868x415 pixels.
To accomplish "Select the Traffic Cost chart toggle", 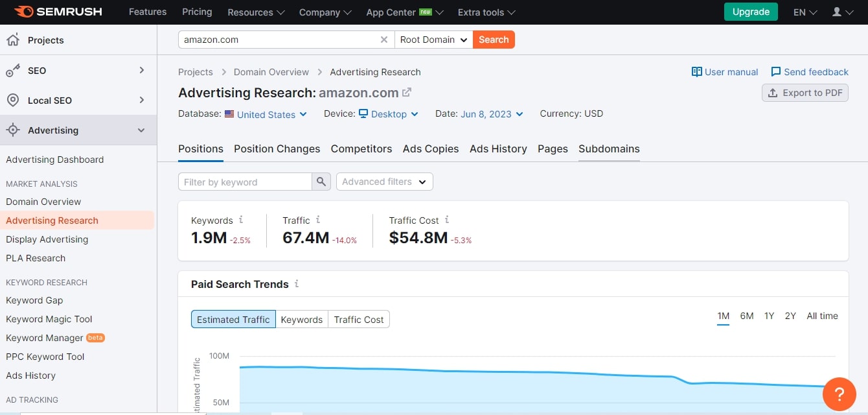I will click(359, 319).
